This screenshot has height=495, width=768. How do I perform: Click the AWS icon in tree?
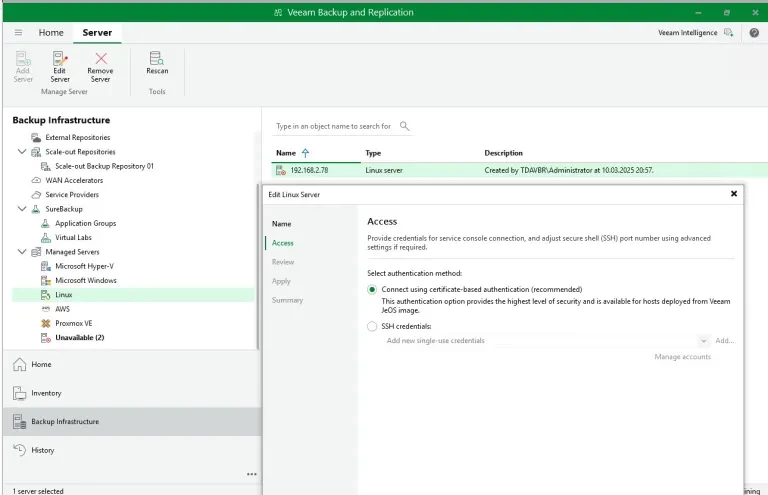point(46,309)
